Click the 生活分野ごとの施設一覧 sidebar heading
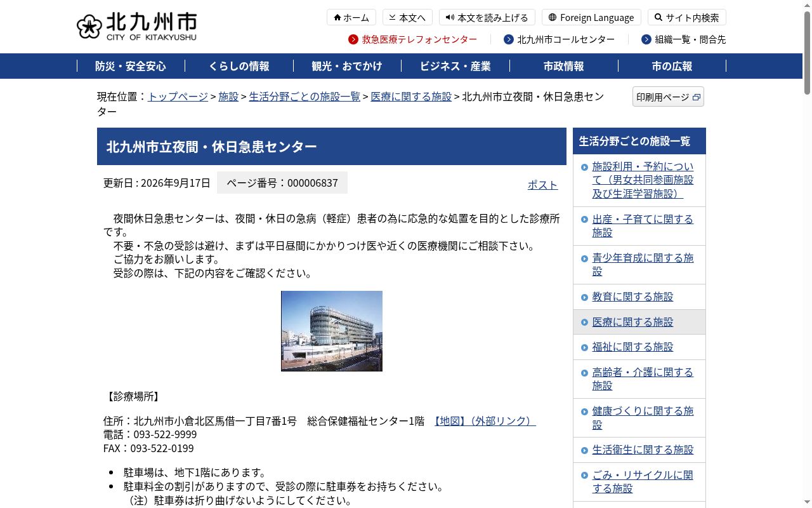Screen dimensions: 812x508 click(639, 141)
